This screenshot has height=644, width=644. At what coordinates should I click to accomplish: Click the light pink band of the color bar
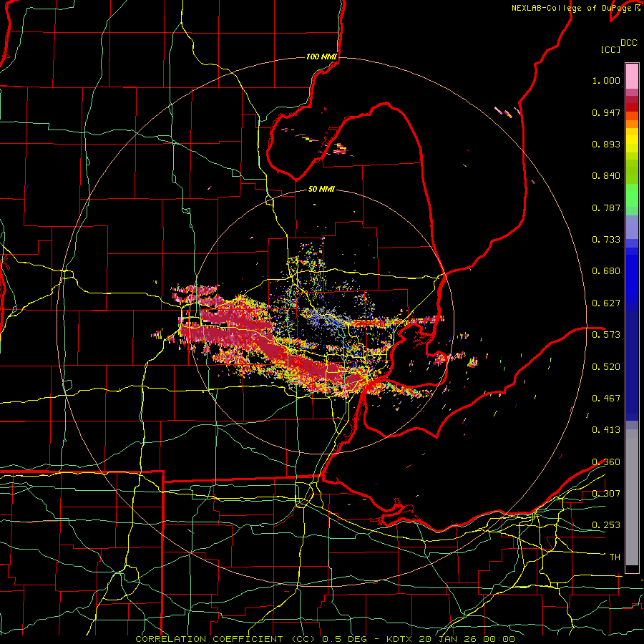(x=632, y=76)
